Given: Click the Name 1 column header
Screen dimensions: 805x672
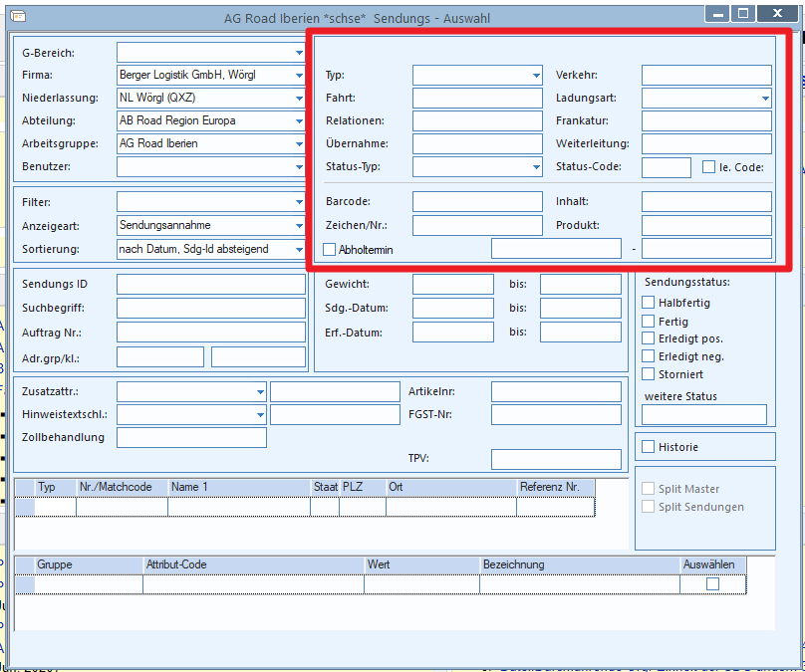Looking at the screenshot, I should (240, 488).
